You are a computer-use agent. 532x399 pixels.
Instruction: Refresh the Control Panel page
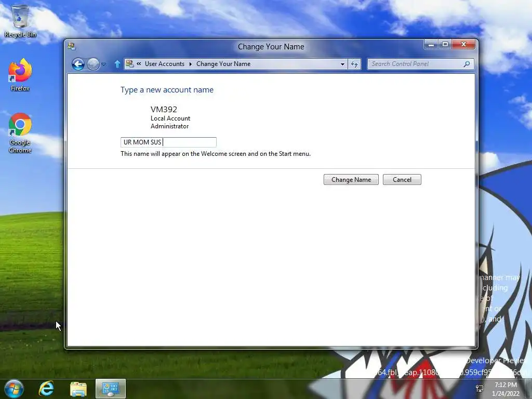click(x=354, y=64)
